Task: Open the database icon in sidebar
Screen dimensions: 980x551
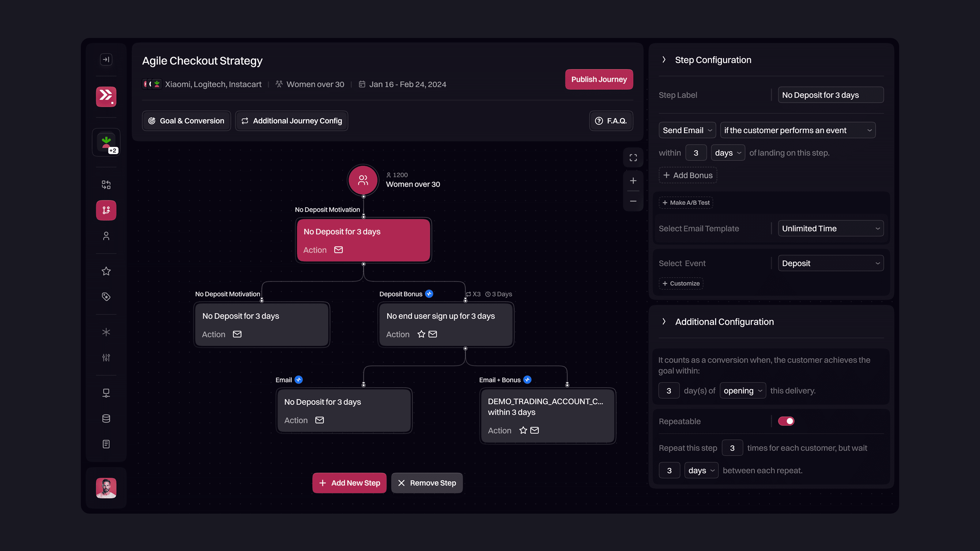Action: pyautogui.click(x=106, y=418)
